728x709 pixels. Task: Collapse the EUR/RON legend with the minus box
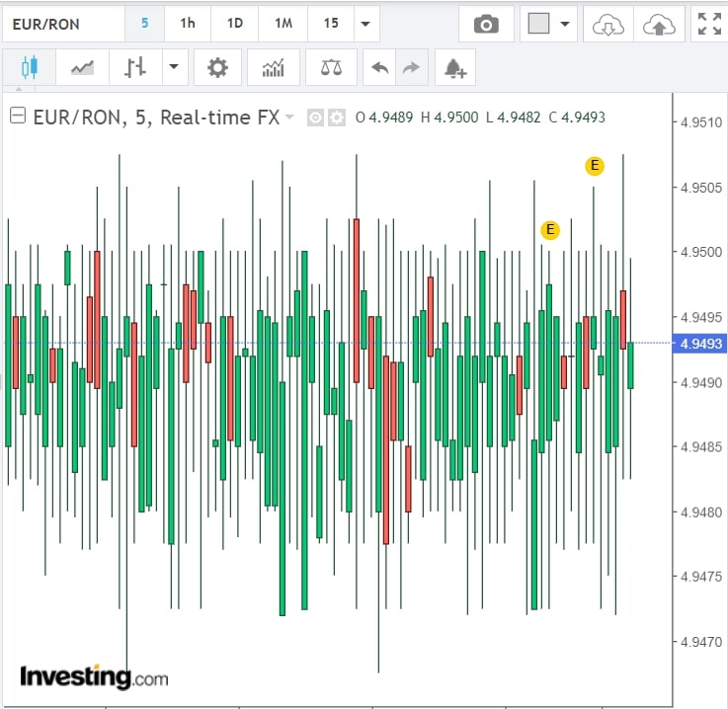17,117
